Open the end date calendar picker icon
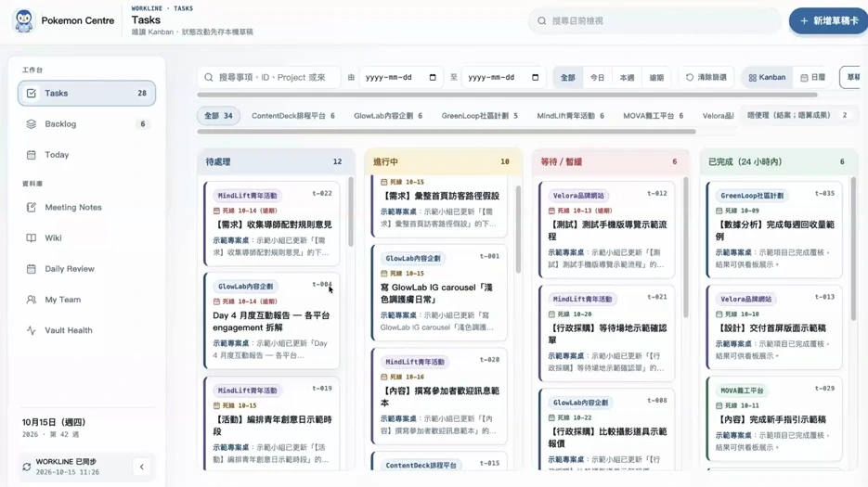Viewport: 868px width, 487px height. [x=536, y=78]
